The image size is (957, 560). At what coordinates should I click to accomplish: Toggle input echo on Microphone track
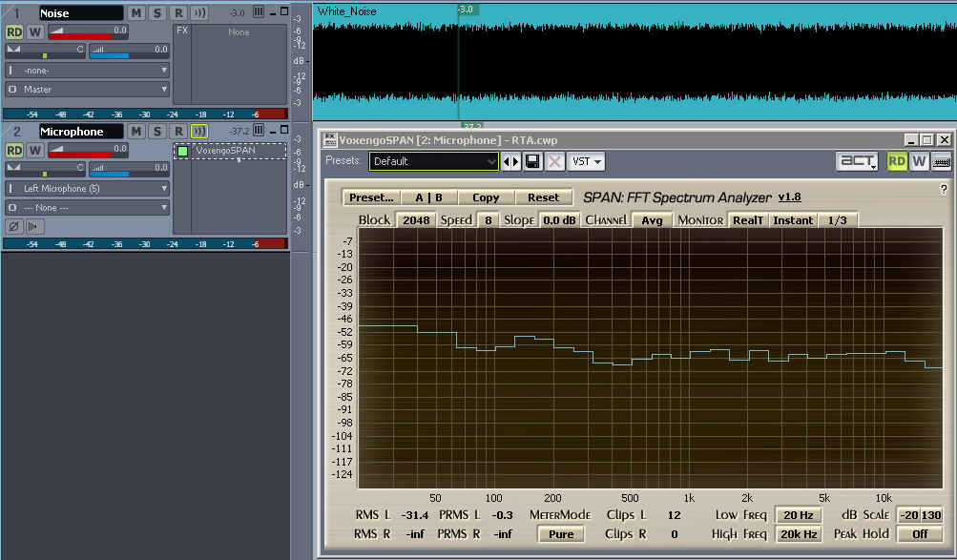coord(198,131)
